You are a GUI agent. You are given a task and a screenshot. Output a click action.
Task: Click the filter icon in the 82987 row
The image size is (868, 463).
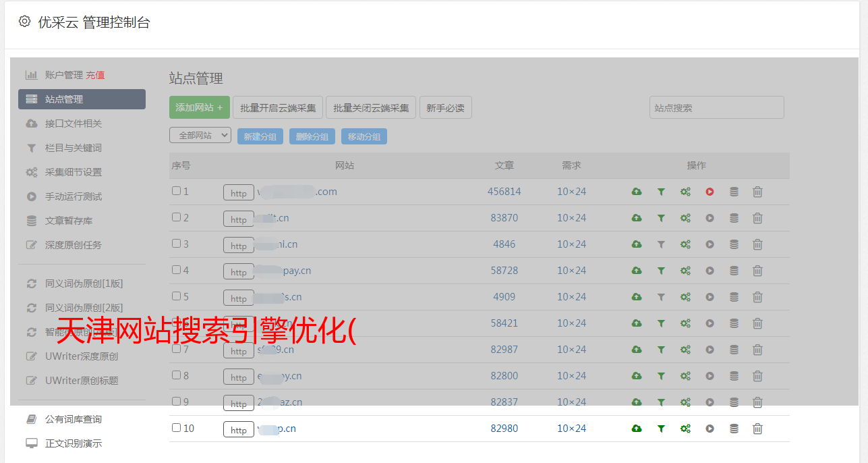coord(661,350)
